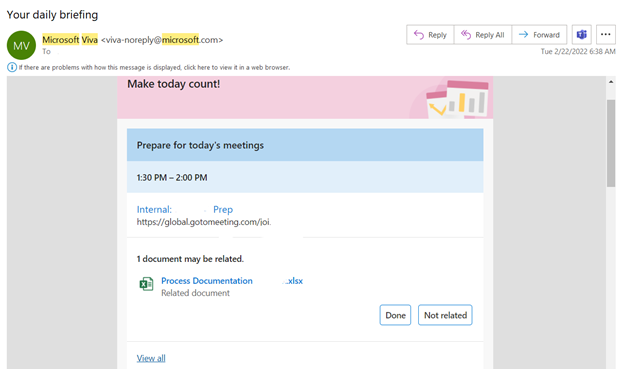624x369 pixels.
Task: Click the Reply All button
Action: [483, 35]
